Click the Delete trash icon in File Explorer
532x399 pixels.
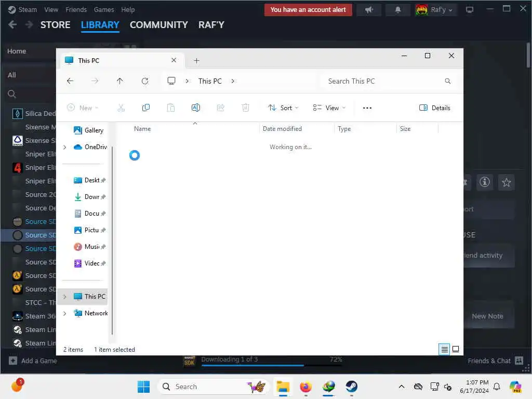tap(245, 108)
